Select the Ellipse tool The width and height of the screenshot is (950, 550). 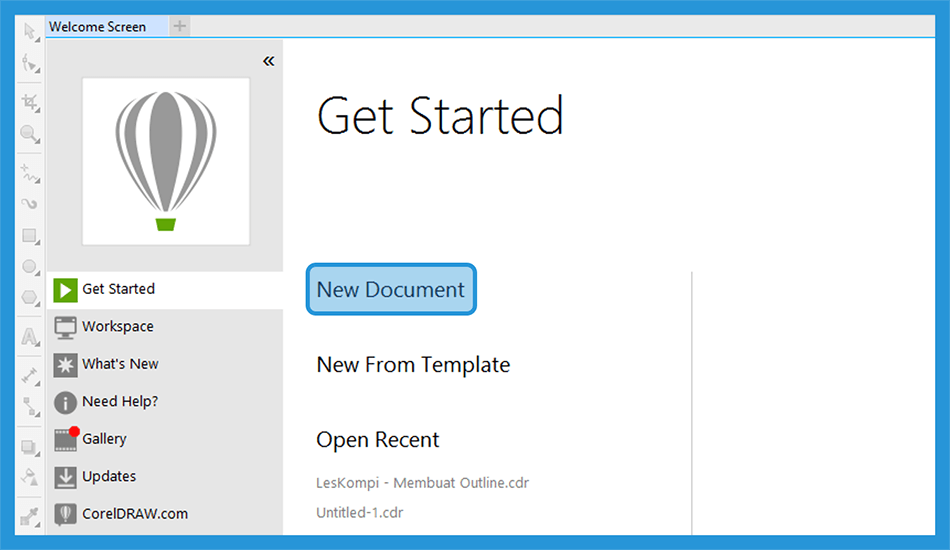click(x=29, y=267)
